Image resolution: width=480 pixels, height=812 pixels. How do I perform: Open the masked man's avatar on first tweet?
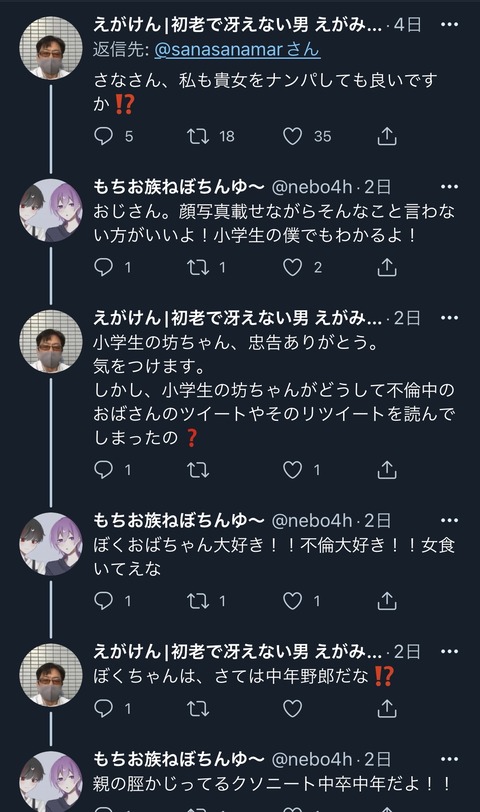pos(51,48)
